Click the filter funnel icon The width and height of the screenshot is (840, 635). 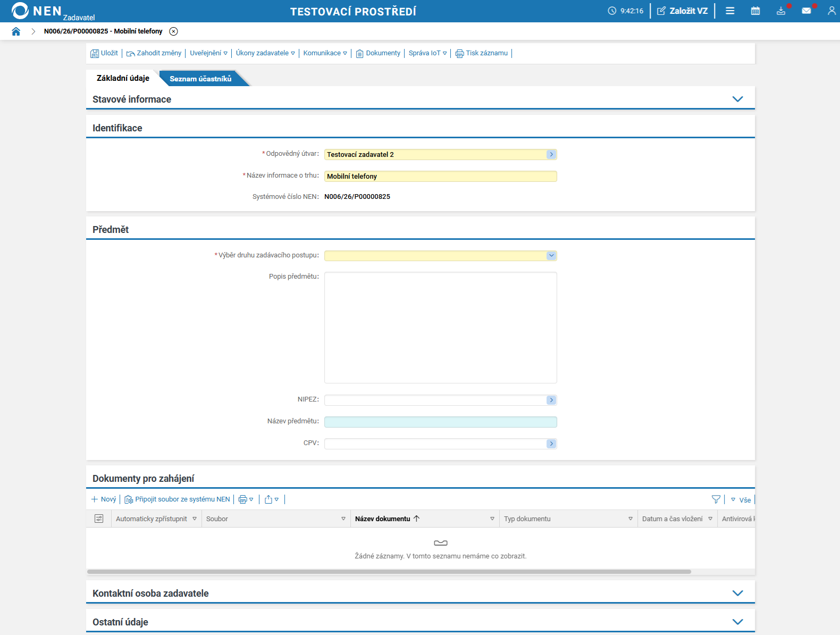coord(716,499)
